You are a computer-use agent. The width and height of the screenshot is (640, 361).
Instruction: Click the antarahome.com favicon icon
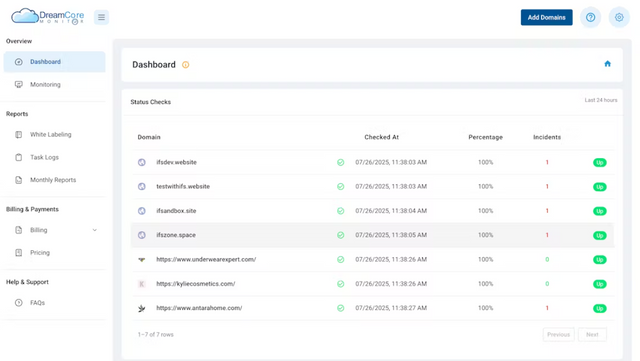[x=142, y=308]
